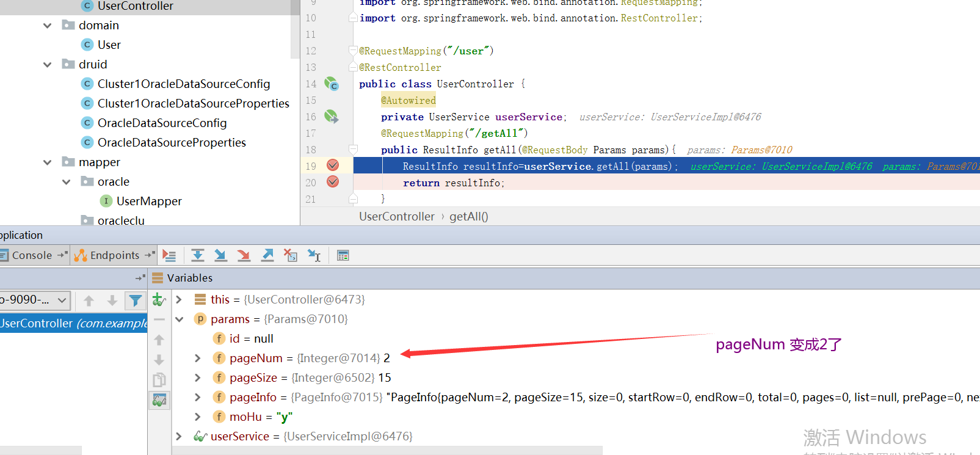This screenshot has width=980, height=455.
Task: Click the Endpoints tab pin arrow icon
Action: pyautogui.click(x=150, y=255)
